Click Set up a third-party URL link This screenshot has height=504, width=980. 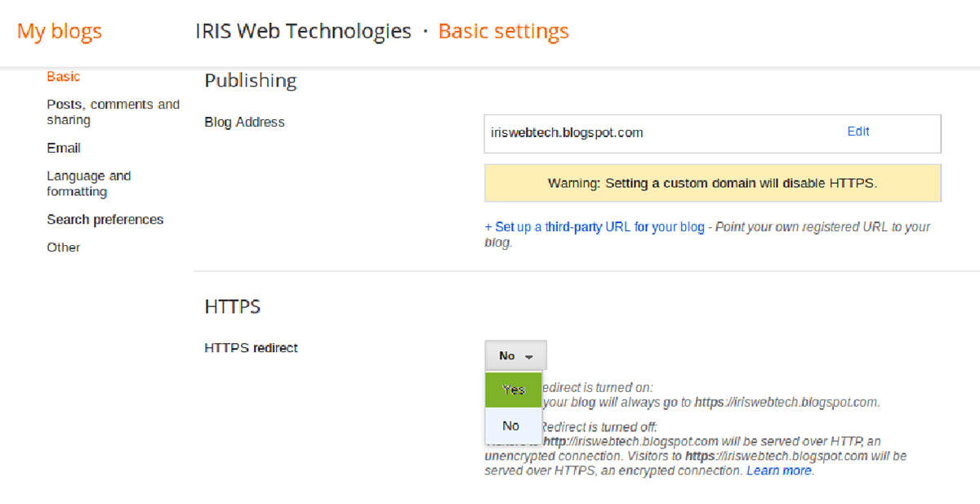click(x=595, y=227)
